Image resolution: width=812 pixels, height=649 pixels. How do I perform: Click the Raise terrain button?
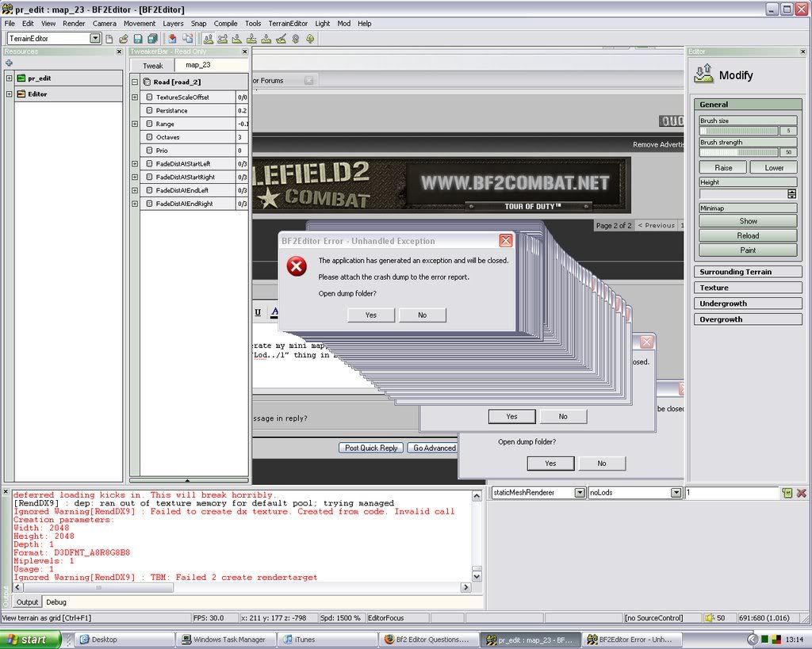click(x=723, y=168)
